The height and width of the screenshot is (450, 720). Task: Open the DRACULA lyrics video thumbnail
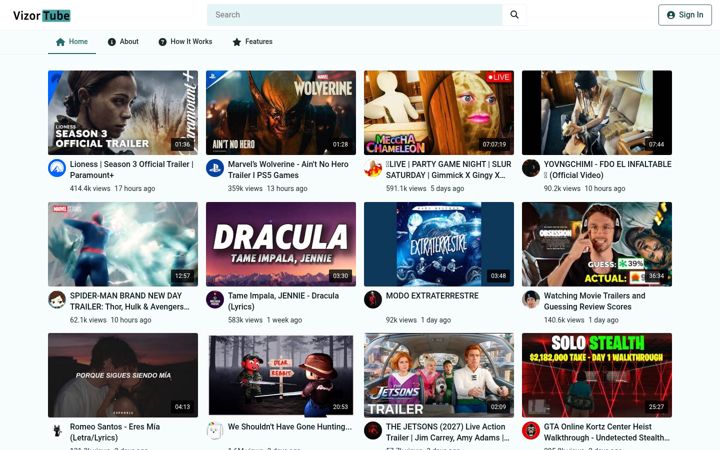tap(281, 244)
